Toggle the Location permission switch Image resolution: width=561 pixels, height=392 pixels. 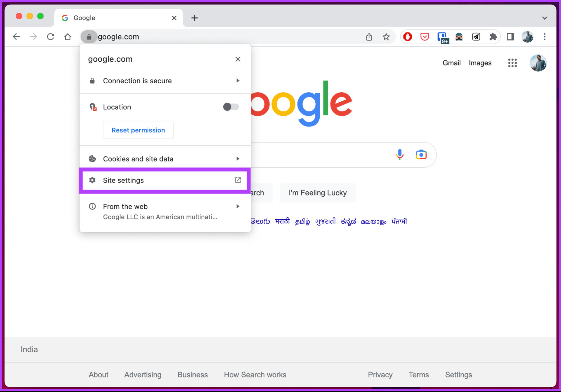(231, 107)
